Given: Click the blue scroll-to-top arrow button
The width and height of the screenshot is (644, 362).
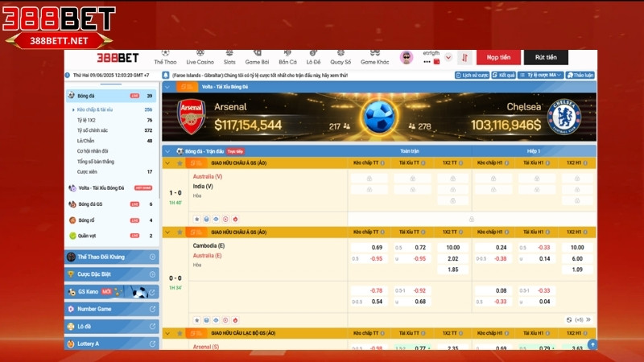Looking at the screenshot, I should coord(592,344).
